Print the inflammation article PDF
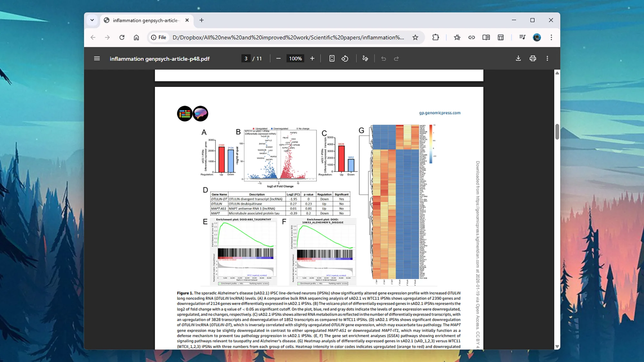 pyautogui.click(x=533, y=58)
